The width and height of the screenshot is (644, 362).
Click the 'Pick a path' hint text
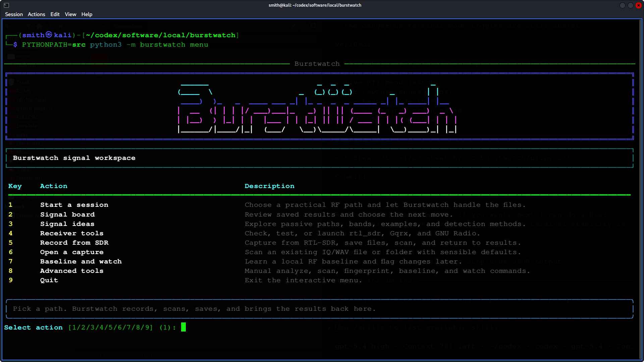(194, 309)
